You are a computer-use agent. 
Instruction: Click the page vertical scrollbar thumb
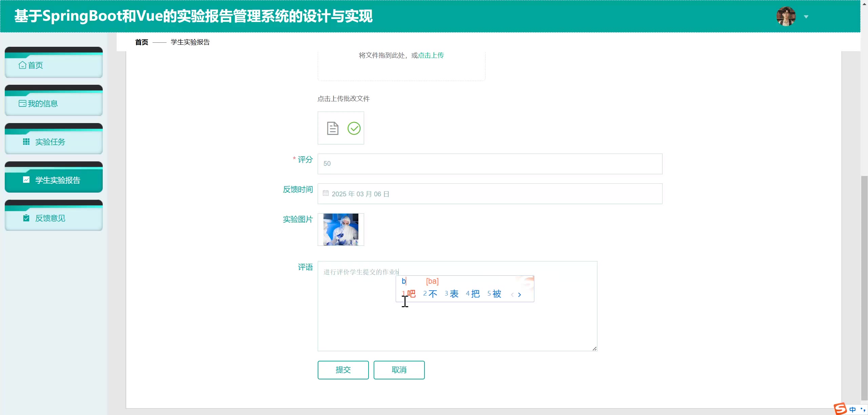coord(864,288)
